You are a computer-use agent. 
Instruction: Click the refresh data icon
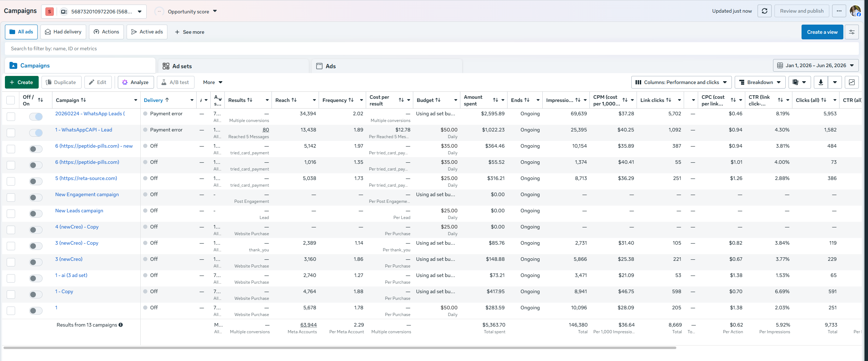(764, 11)
